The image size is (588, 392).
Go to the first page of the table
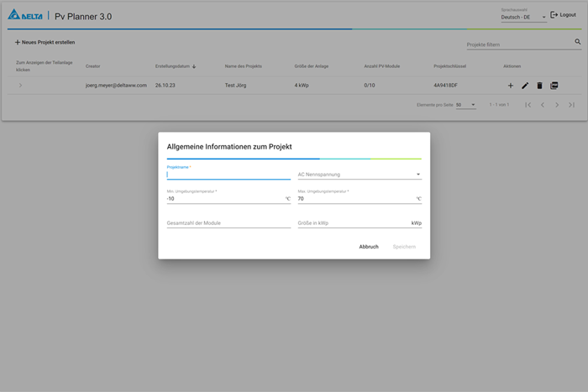pyautogui.click(x=528, y=105)
